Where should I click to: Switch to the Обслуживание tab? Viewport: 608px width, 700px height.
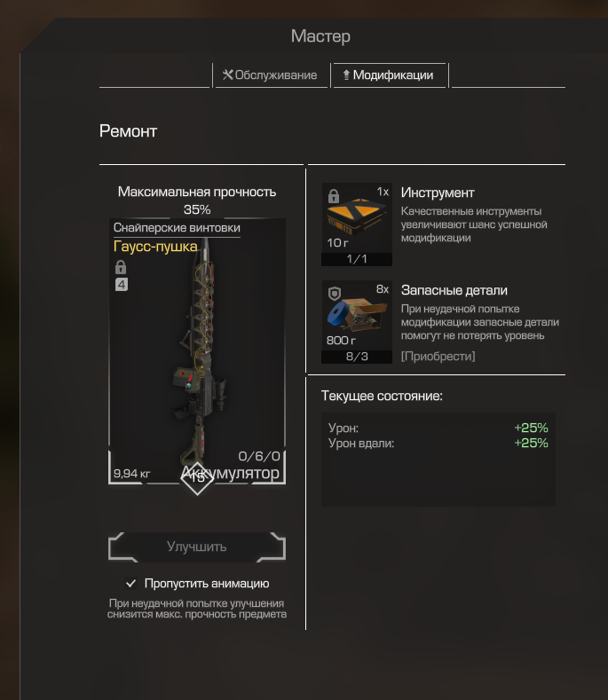click(x=272, y=75)
